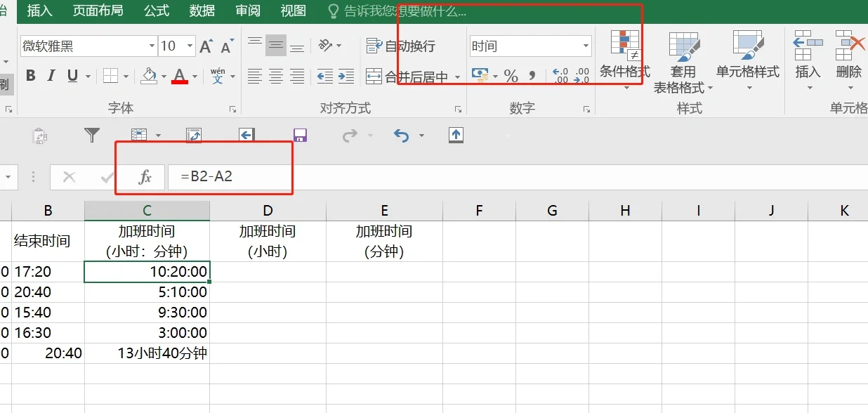868x413 pixels.
Task: Open 单元格样式 cell styles
Action: click(748, 61)
